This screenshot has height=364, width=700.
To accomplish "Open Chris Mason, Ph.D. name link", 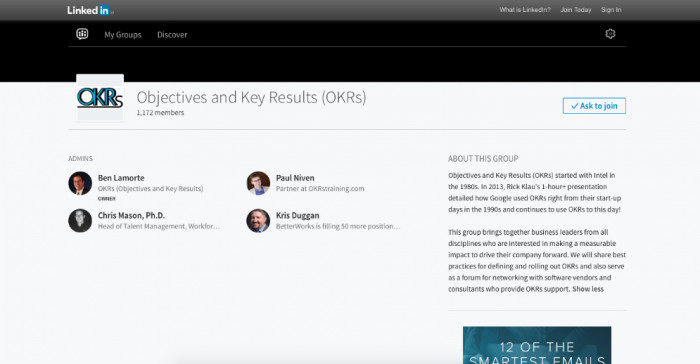I will click(x=131, y=215).
